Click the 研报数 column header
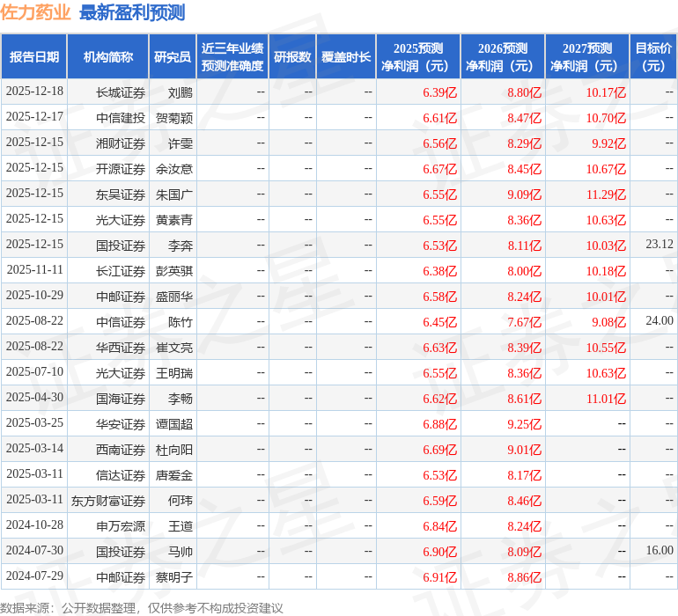678x616 pixels. (292, 57)
